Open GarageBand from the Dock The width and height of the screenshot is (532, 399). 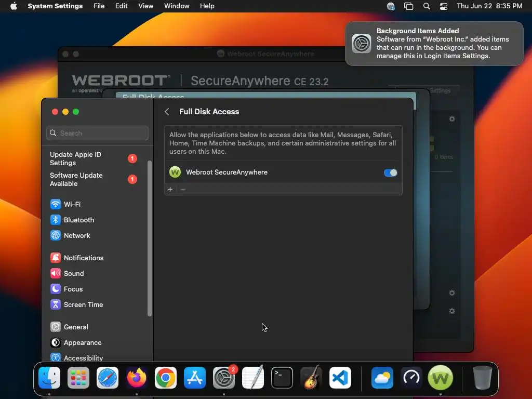(x=311, y=378)
